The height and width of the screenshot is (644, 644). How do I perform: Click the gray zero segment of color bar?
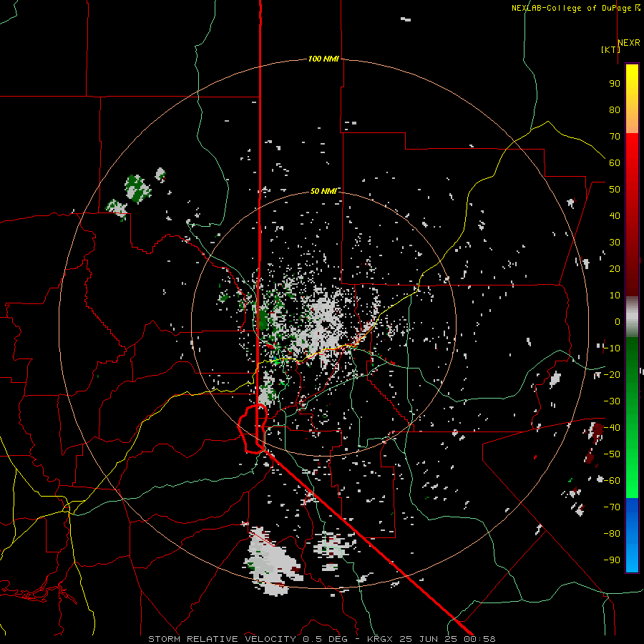click(632, 317)
